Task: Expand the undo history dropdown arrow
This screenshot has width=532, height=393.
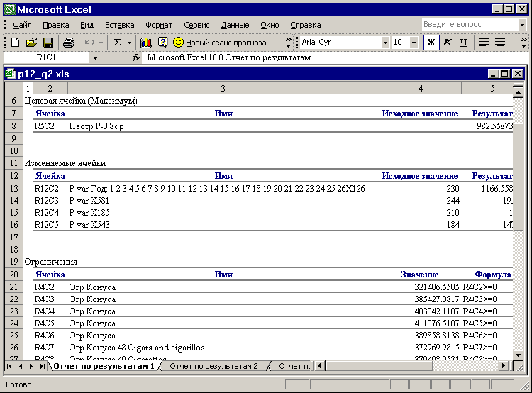Action: (101, 43)
